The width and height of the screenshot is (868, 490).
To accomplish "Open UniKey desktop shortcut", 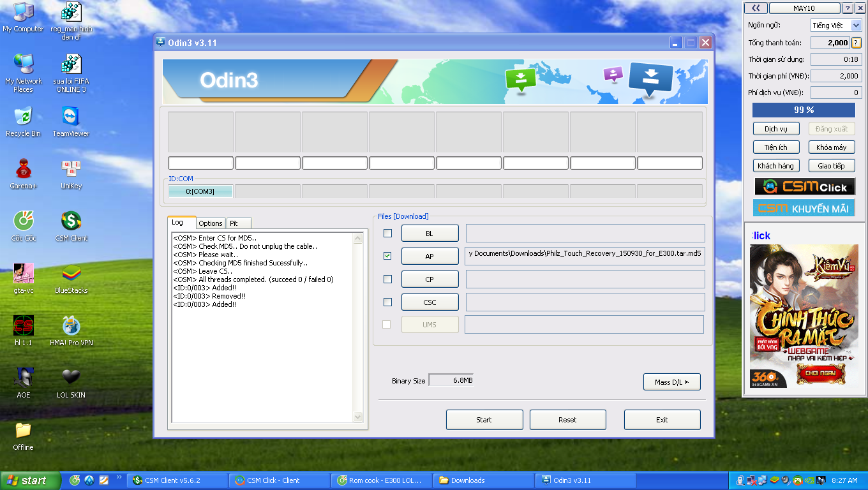I will pos(71,174).
